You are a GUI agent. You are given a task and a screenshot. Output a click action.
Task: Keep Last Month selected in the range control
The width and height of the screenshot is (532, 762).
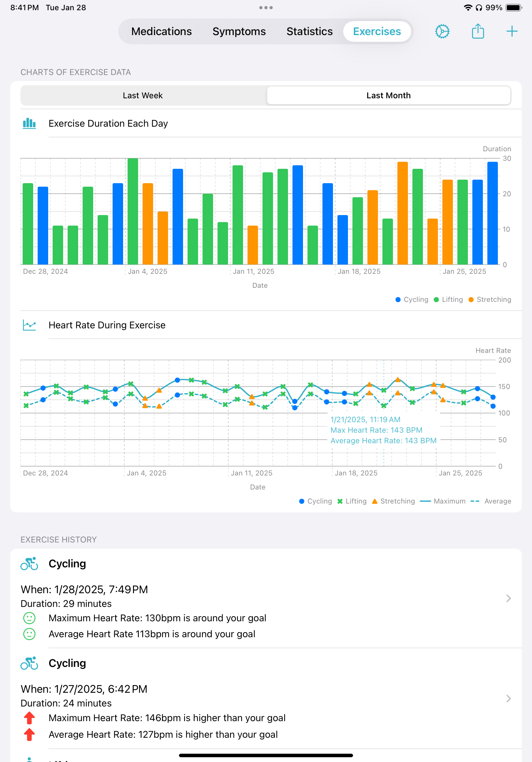(x=388, y=95)
